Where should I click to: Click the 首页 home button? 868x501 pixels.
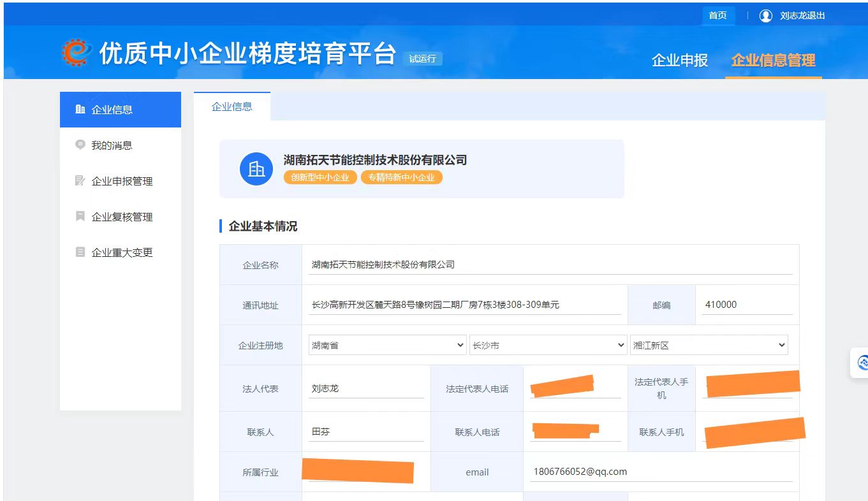(x=718, y=15)
